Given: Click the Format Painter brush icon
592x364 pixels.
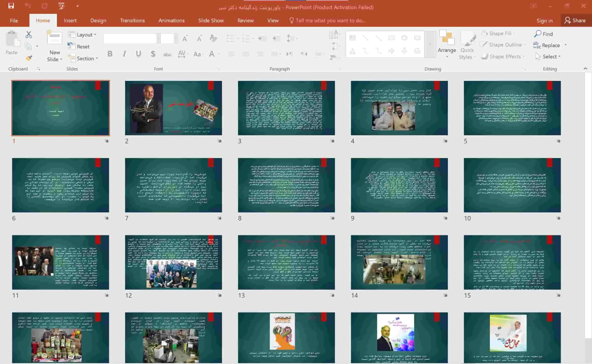Looking at the screenshot, I should coord(29,58).
